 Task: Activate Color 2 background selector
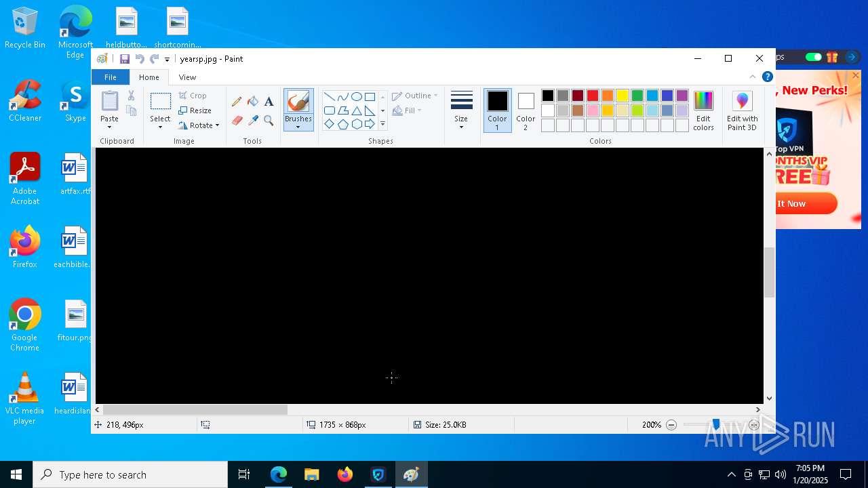click(526, 110)
